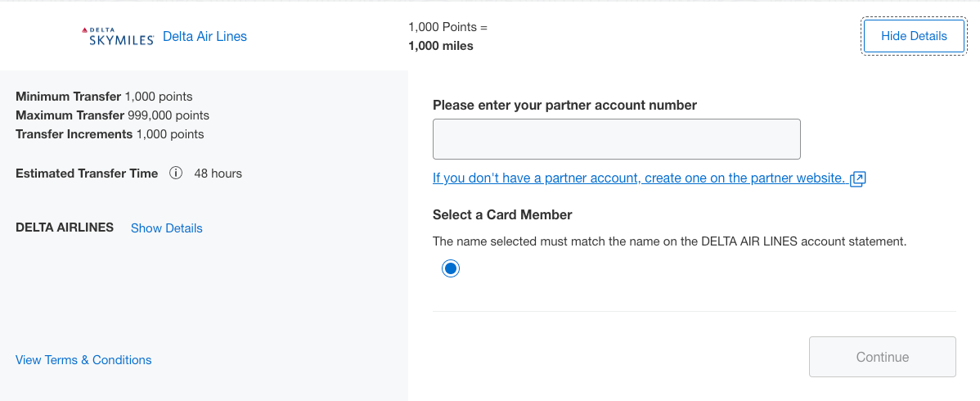Click the Delta SkyMiles logo
Viewport: 980px width, 401px height.
click(x=118, y=36)
